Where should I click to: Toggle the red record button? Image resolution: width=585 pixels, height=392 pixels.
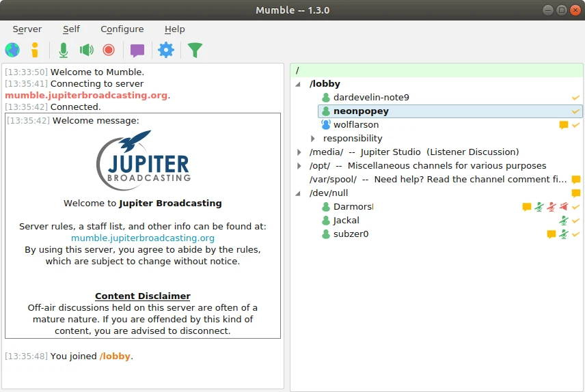click(109, 50)
